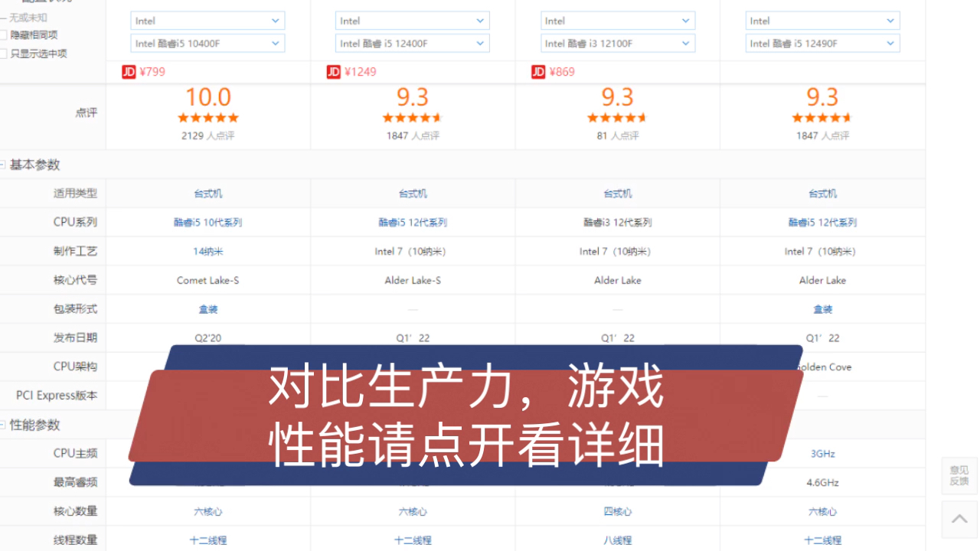Open the Intel 酷睿 i5 12400F model dropdown
980x551 pixels.
click(413, 44)
